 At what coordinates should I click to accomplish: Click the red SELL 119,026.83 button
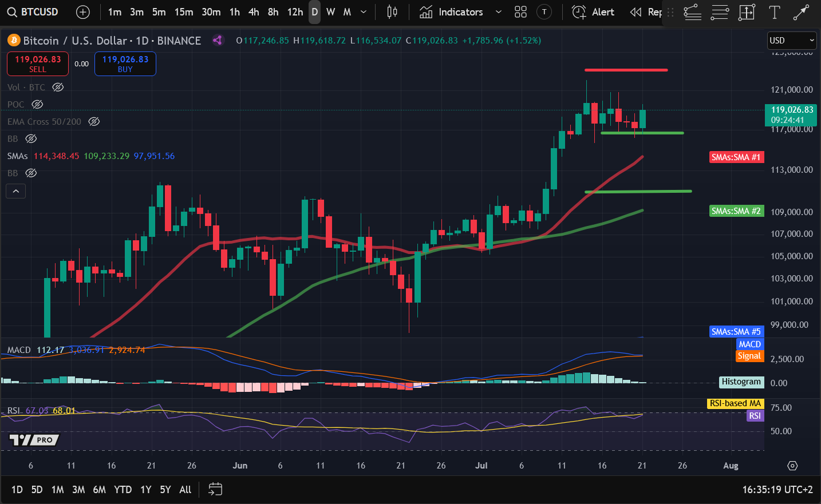[38, 64]
